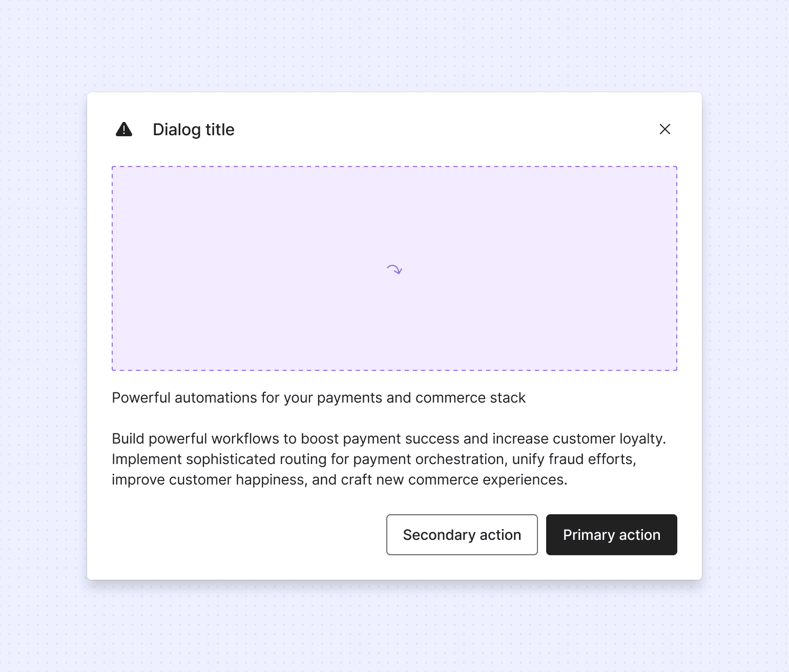Click the curved arrow placeholder icon
This screenshot has height=672, width=789.
click(394, 269)
